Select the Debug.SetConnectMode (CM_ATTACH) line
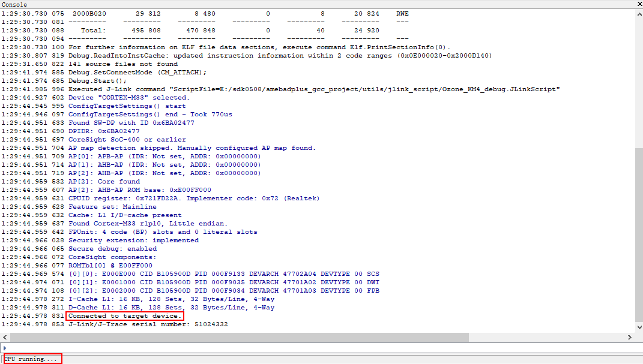This screenshot has height=364, width=643. [x=137, y=73]
